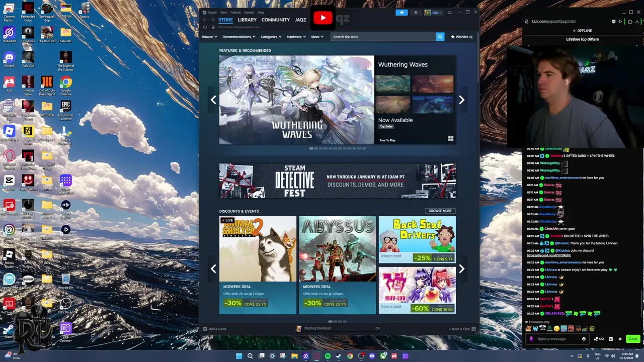This screenshot has height=362, width=644.
Task: Open Steam notifications bell icon
Action: point(415,13)
